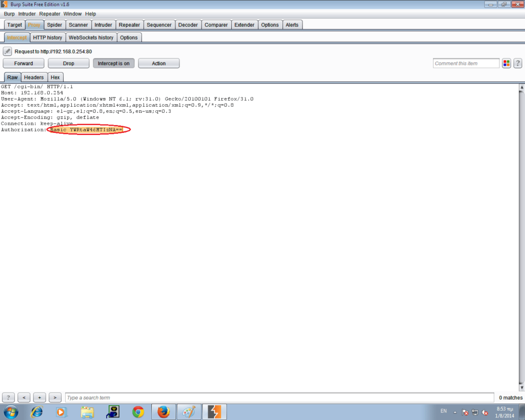Click the scrollbar up arrow in request pane
Viewport: 525px width, 420px height.
(521, 87)
